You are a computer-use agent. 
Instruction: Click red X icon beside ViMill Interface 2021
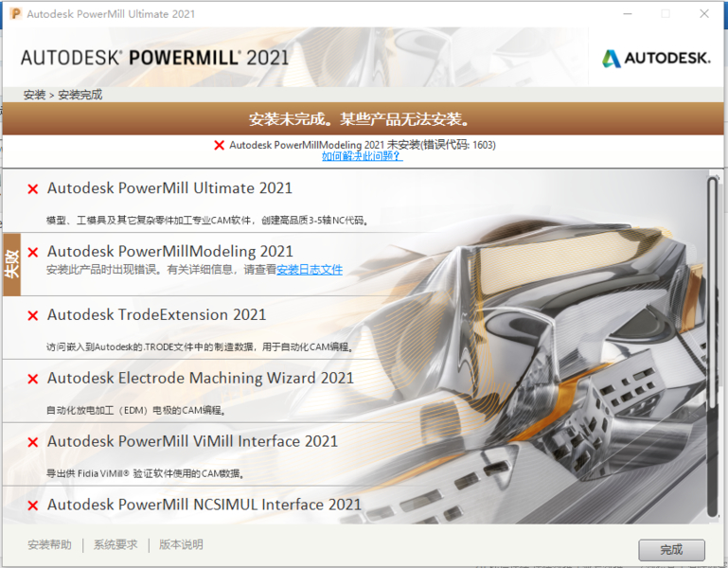point(33,442)
